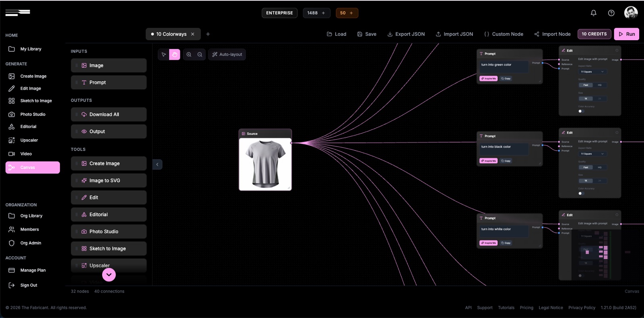The image size is (644, 318).
Task: Run Auto-layout on the canvas
Action: (x=227, y=54)
